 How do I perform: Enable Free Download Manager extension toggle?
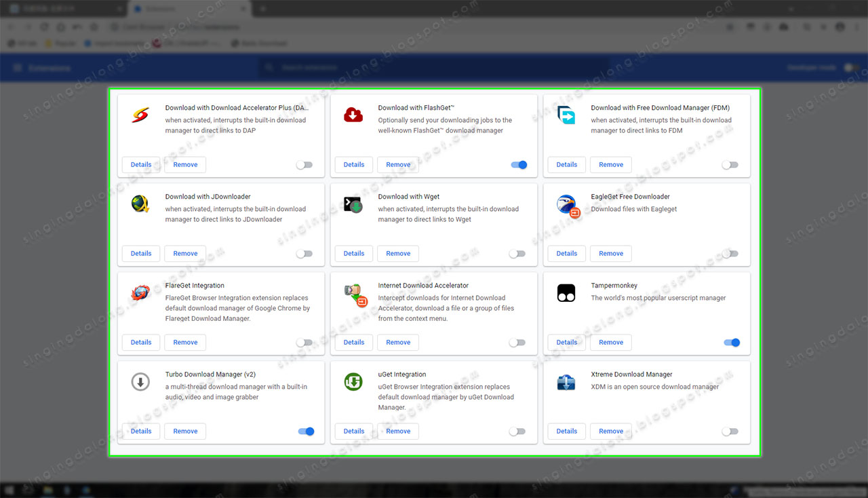[x=730, y=165]
